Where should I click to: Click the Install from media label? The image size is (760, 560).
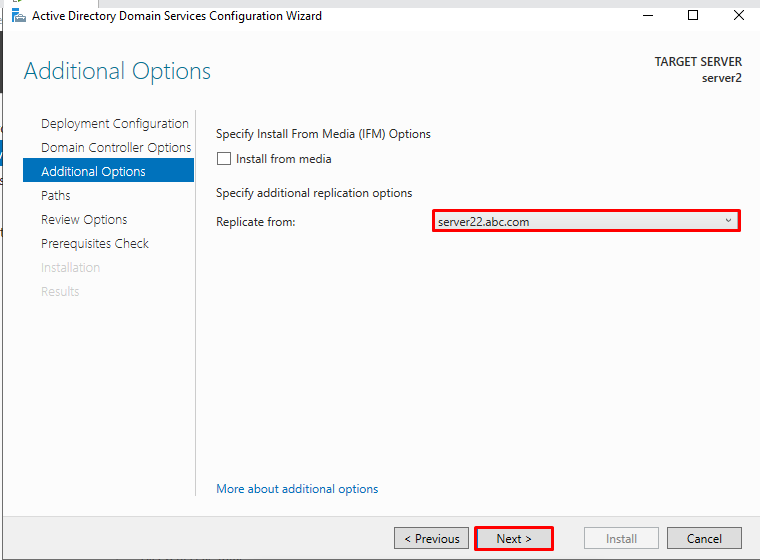[284, 159]
